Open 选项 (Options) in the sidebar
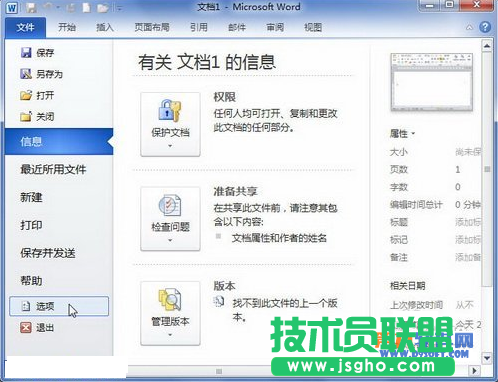 [x=59, y=306]
